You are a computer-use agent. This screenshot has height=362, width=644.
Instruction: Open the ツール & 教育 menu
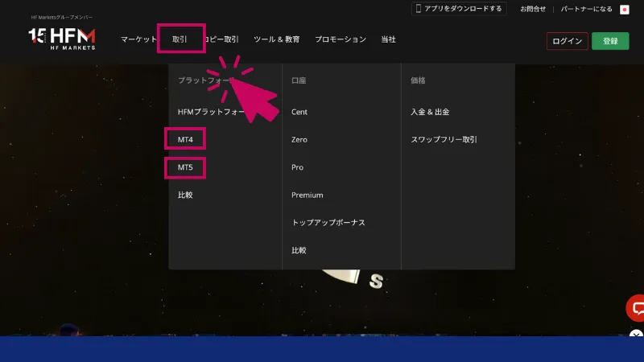[276, 39]
